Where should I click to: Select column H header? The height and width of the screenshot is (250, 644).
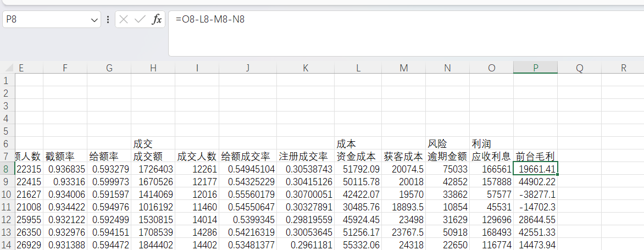pos(153,68)
